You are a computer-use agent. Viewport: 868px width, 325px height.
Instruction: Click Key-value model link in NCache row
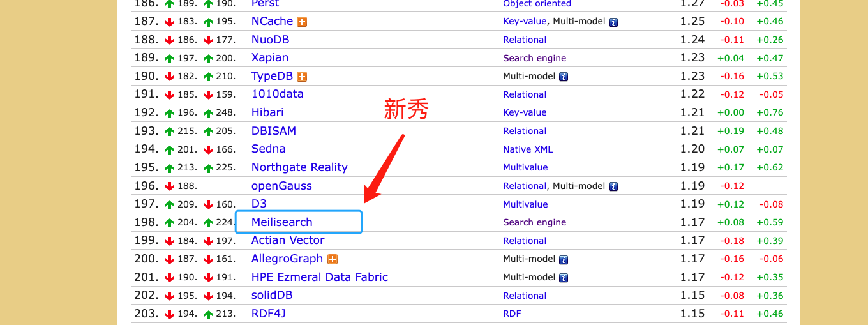(525, 21)
